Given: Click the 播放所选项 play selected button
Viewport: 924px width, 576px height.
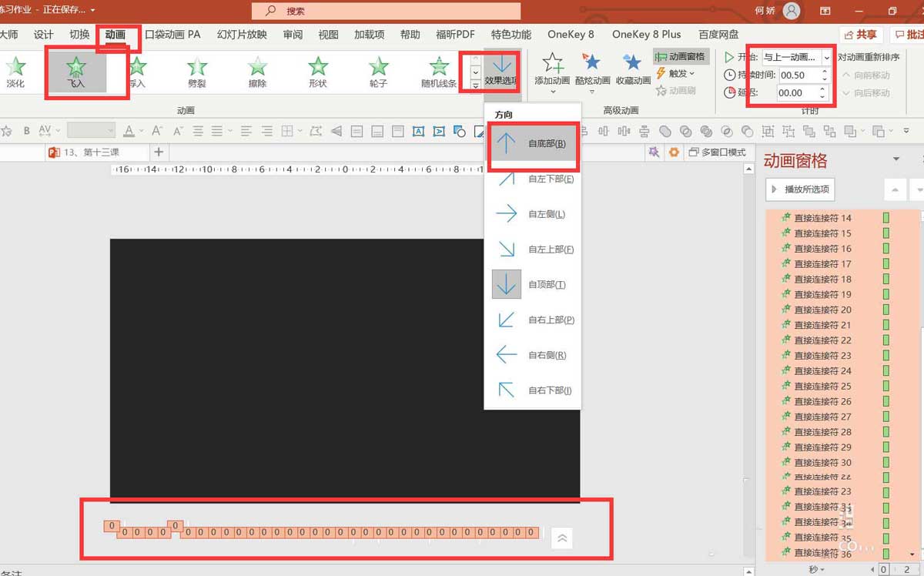Looking at the screenshot, I should tap(802, 189).
